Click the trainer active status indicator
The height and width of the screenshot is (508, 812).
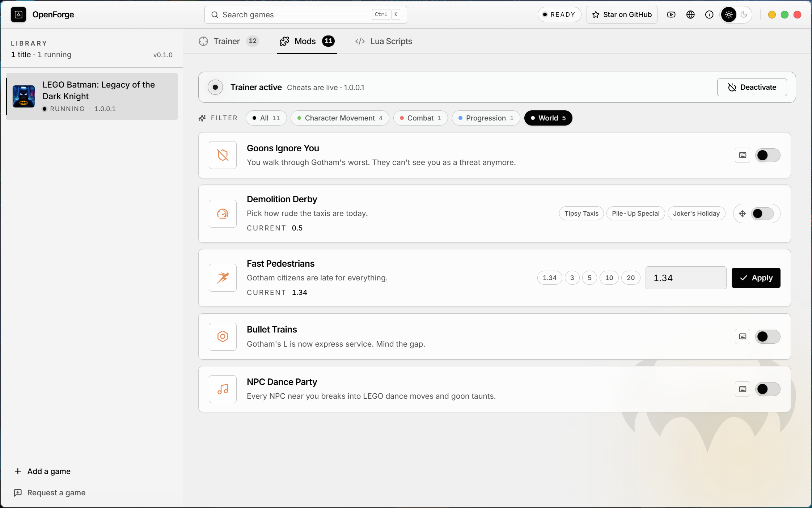[x=215, y=87]
